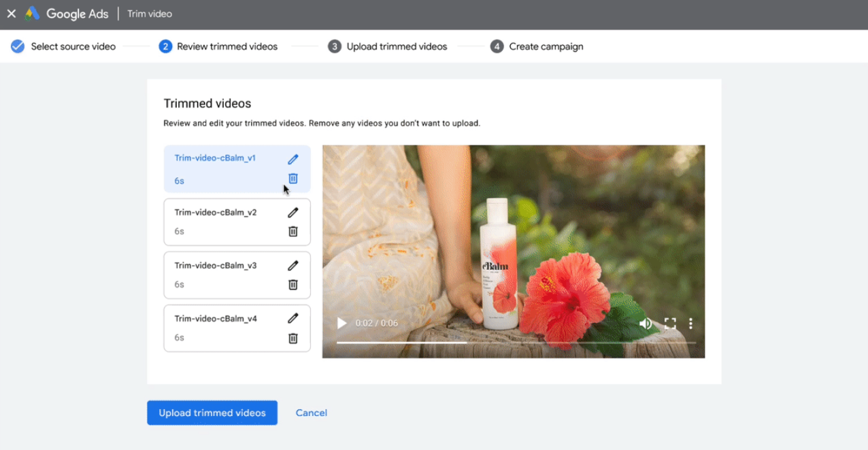Delete Trim-video-cBalm_v2 using trash icon

point(293,232)
